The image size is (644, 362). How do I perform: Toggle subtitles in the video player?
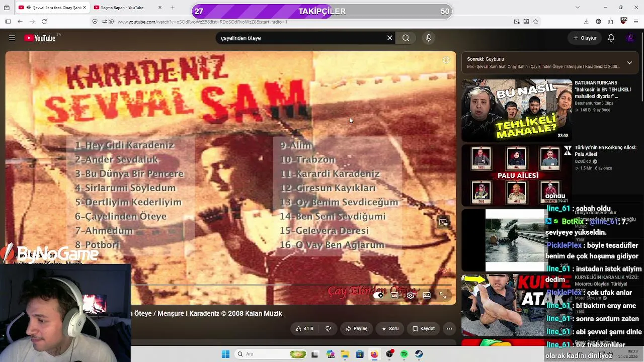(395, 295)
